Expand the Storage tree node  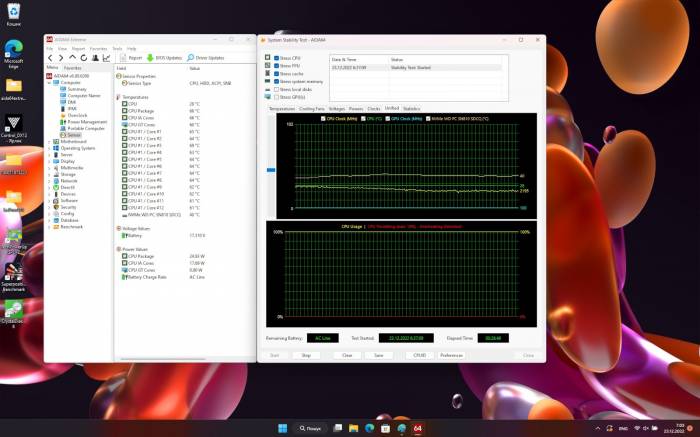pos(49,175)
